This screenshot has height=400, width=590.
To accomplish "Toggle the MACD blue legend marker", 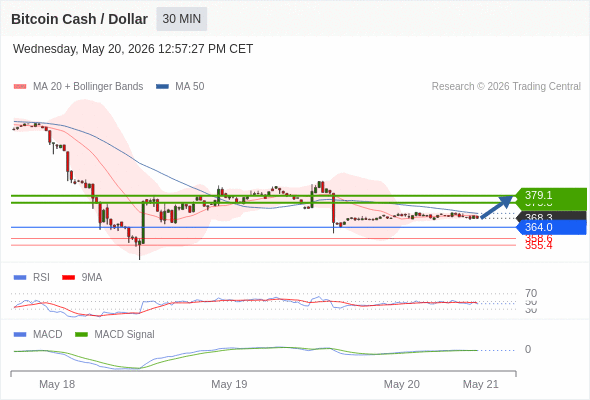I will (20, 335).
